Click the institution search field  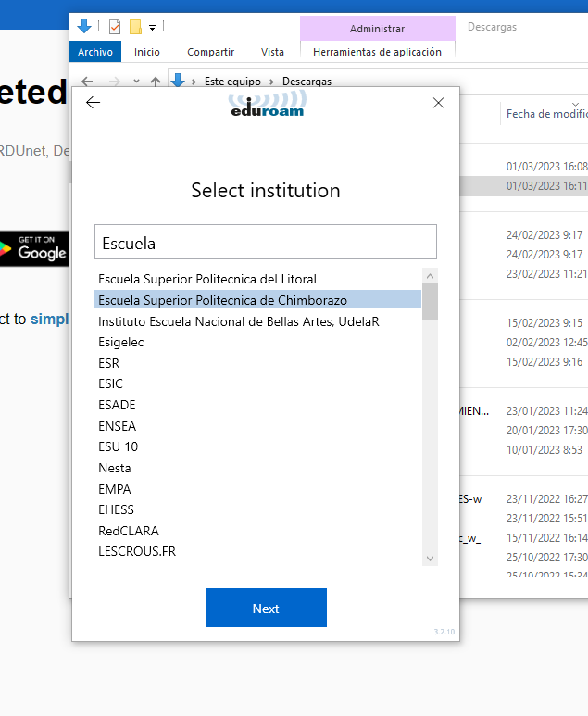(x=266, y=242)
